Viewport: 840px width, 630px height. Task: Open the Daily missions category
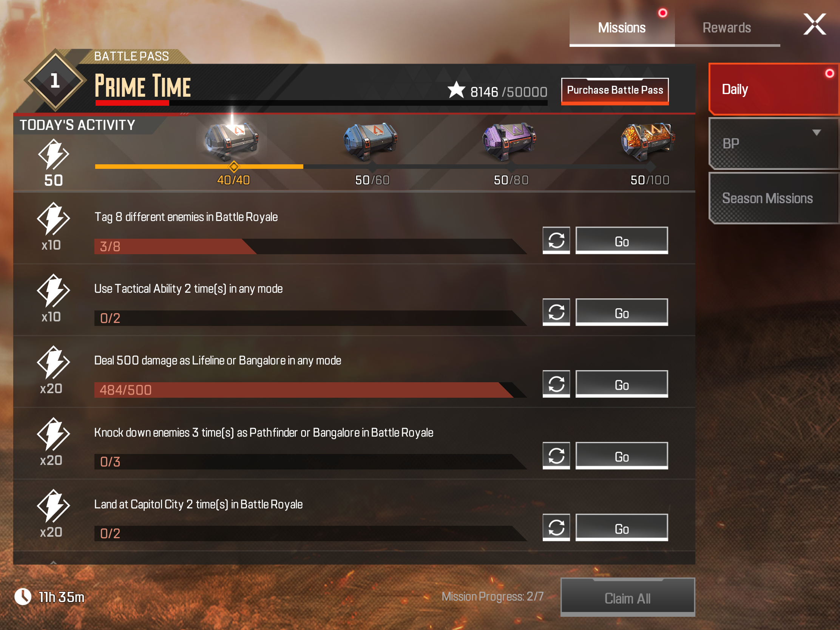click(x=774, y=89)
